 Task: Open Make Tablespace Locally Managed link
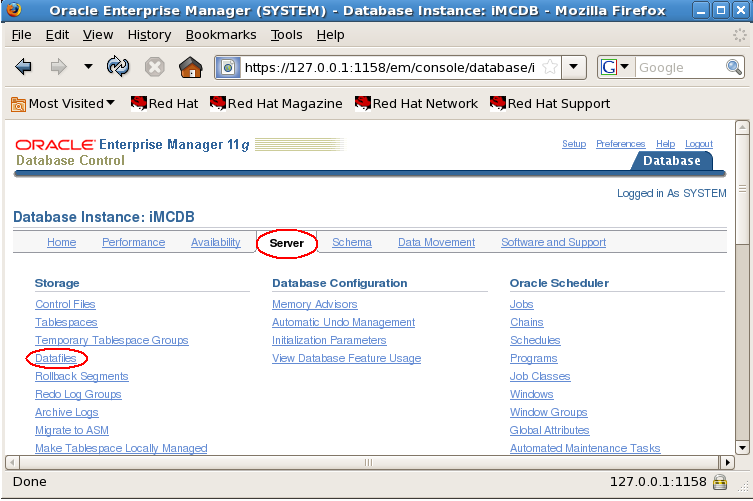click(121, 448)
